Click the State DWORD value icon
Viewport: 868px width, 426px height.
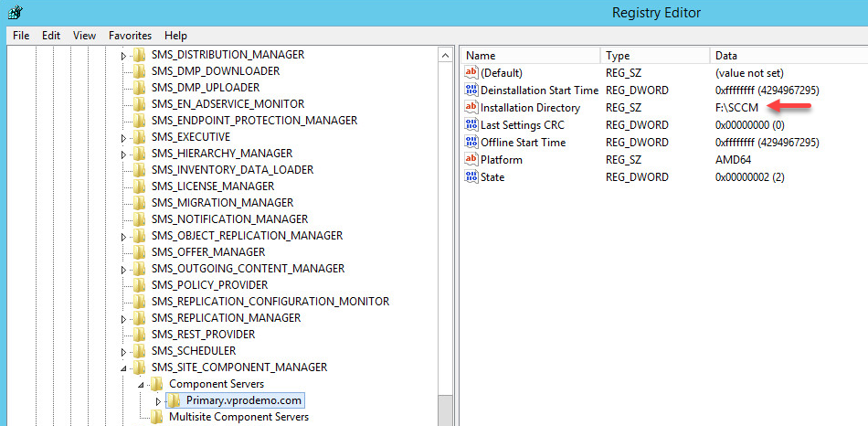click(471, 177)
